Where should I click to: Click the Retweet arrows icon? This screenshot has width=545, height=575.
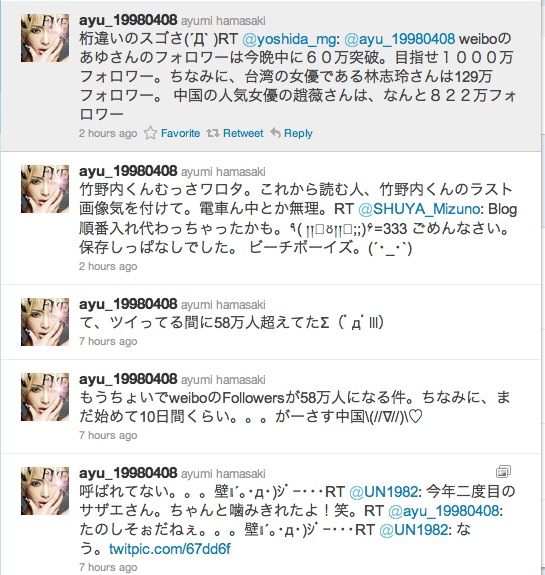pyautogui.click(x=212, y=133)
